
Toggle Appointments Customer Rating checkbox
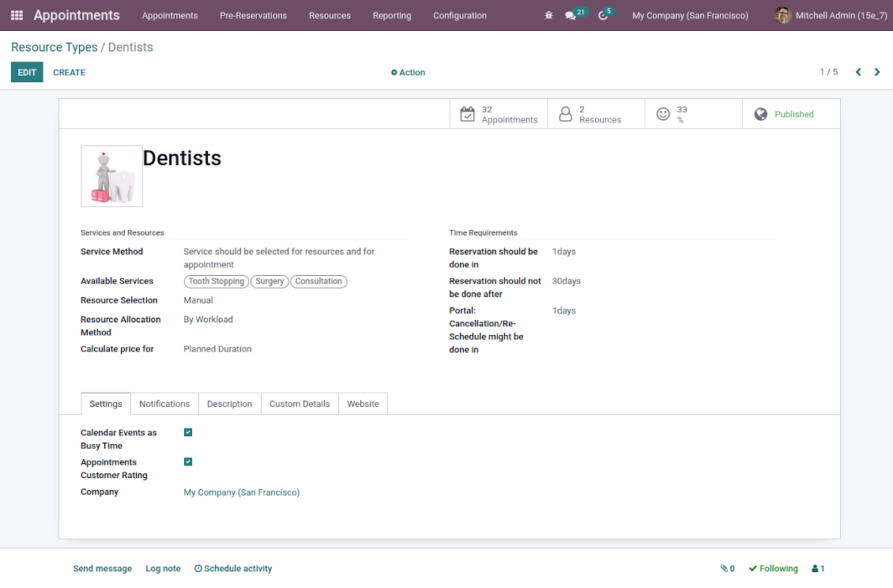(188, 462)
